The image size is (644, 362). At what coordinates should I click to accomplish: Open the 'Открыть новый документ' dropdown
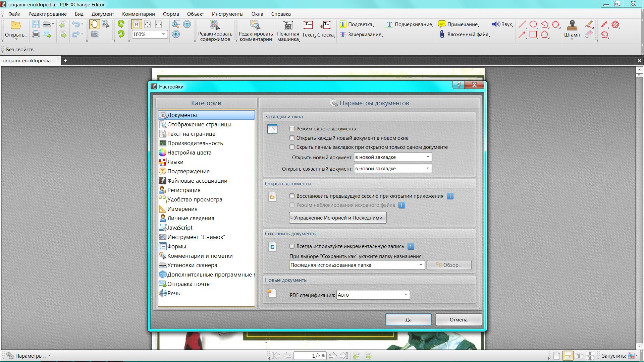(x=393, y=157)
